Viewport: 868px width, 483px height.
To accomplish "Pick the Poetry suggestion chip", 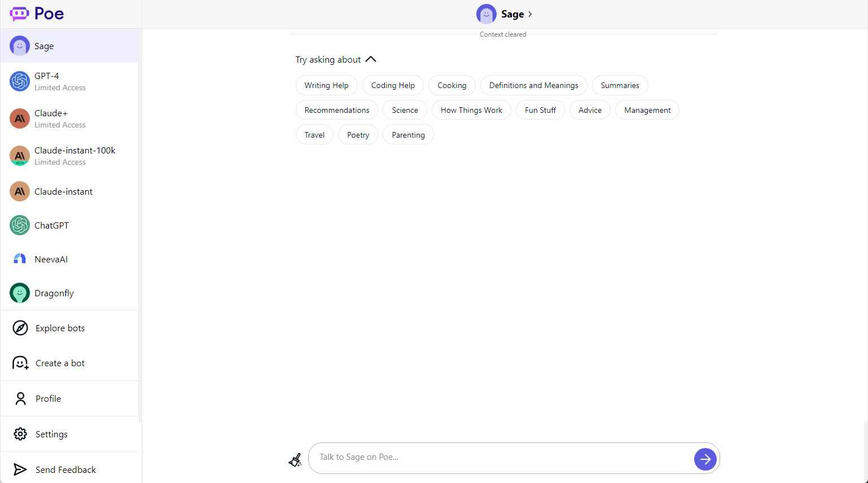I will pyautogui.click(x=358, y=135).
